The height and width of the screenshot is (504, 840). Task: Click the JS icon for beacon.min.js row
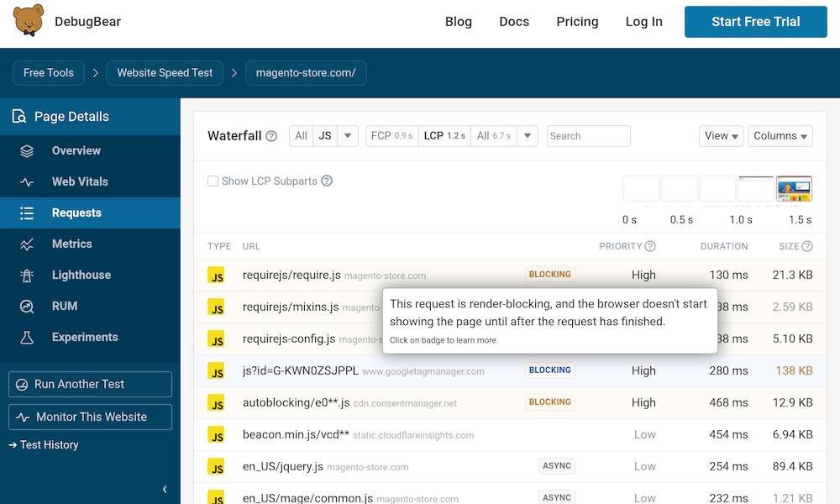217,436
